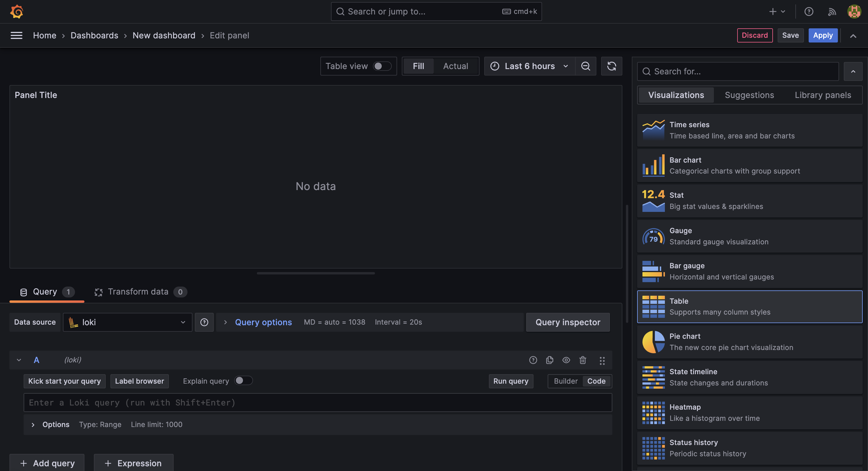Click the Discard button
Image resolution: width=868 pixels, height=471 pixels.
click(x=755, y=35)
